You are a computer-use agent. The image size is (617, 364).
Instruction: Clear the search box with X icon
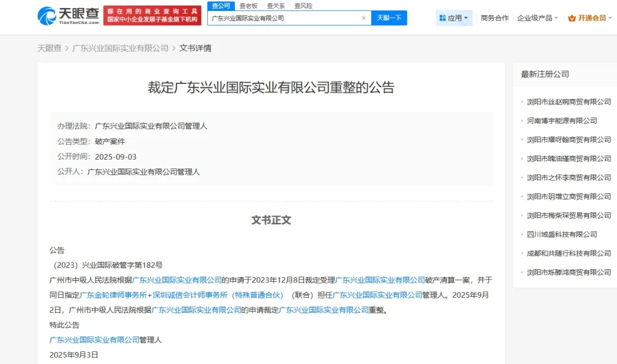(363, 18)
